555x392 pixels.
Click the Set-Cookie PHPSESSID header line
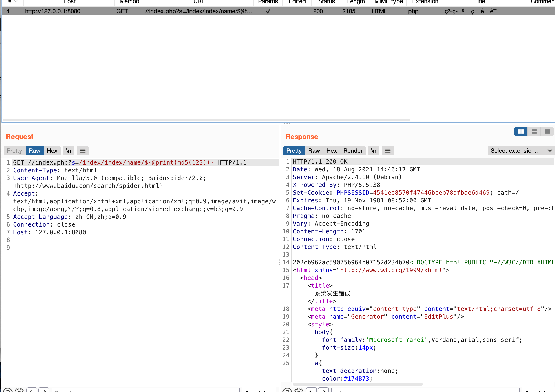tap(406, 193)
